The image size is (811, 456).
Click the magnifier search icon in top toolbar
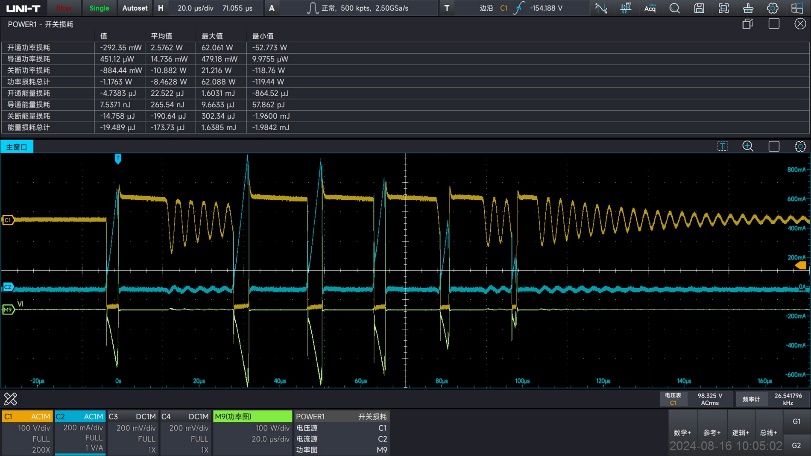pyautogui.click(x=674, y=8)
